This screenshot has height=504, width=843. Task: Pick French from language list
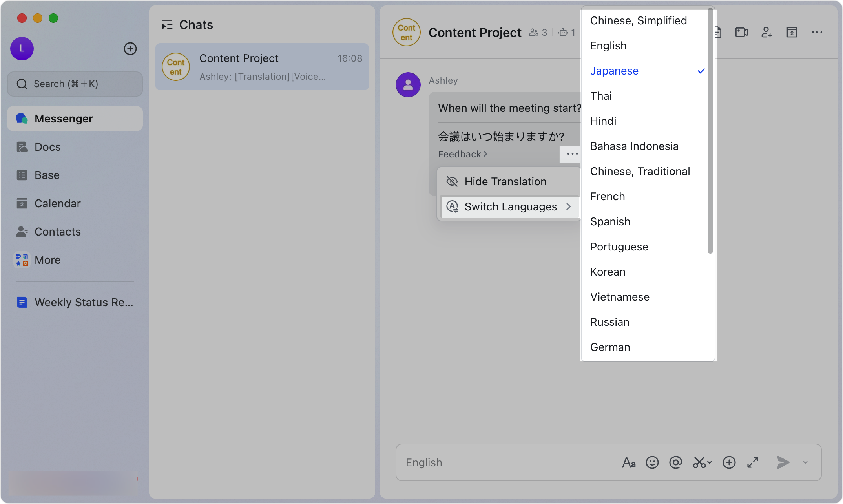648,196
